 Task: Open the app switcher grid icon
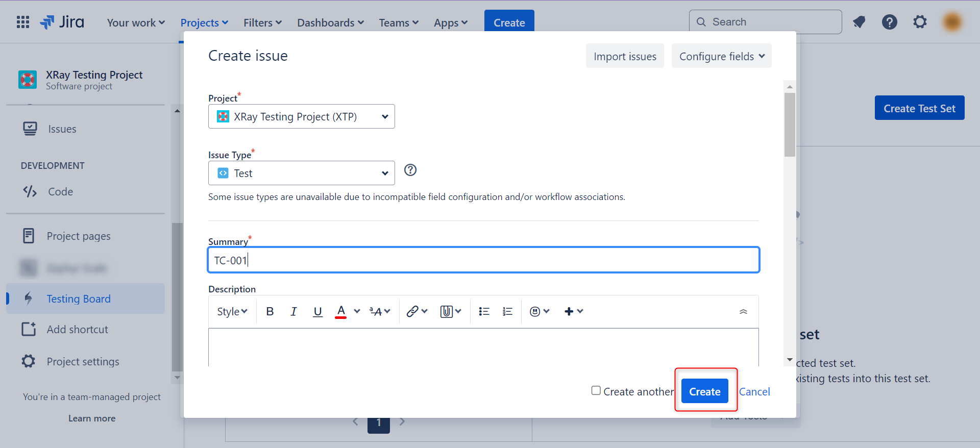(x=23, y=22)
